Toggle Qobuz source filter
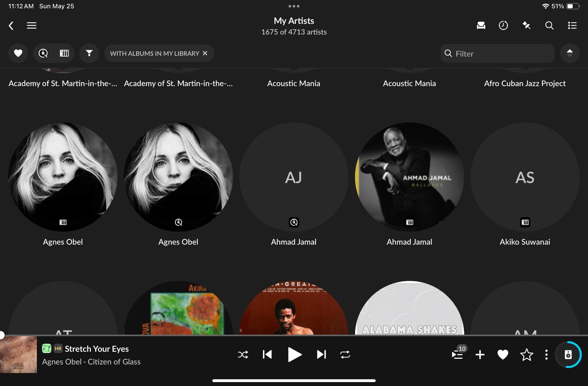This screenshot has width=588, height=386. [x=43, y=53]
